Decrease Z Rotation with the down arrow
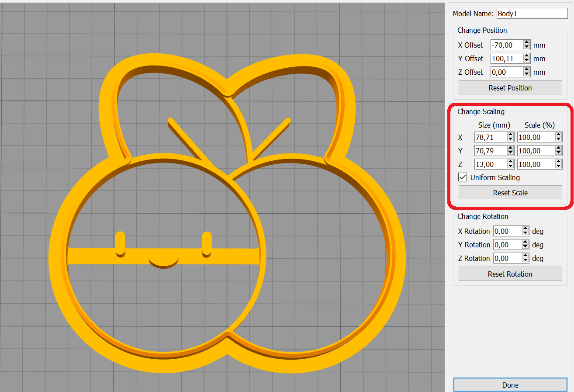This screenshot has width=574, height=392. tap(526, 260)
